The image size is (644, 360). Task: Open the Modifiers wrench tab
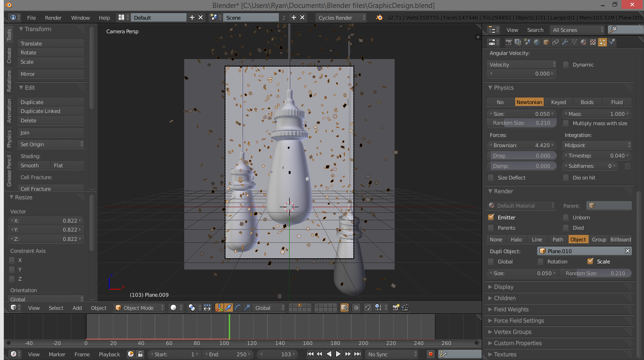click(x=565, y=42)
